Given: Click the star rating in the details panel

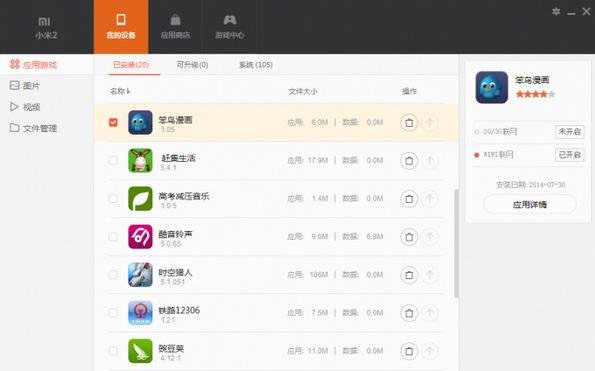Looking at the screenshot, I should pyautogui.click(x=535, y=94).
